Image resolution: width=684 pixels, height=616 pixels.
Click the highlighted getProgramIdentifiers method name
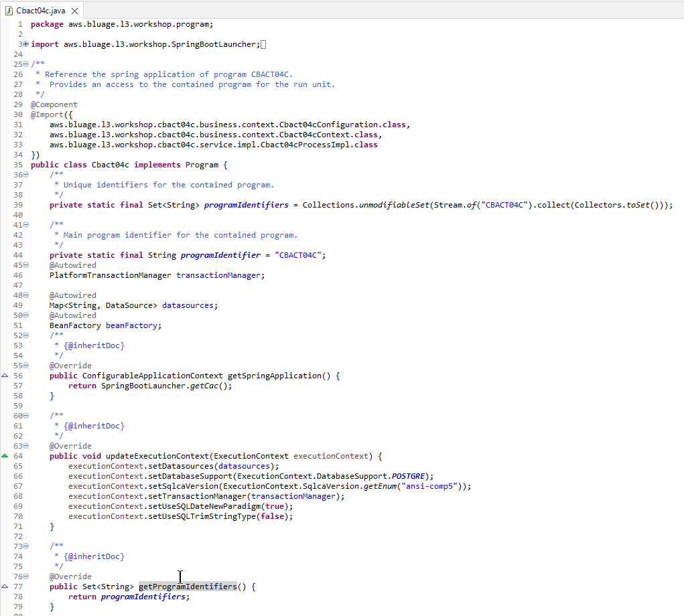click(x=187, y=587)
